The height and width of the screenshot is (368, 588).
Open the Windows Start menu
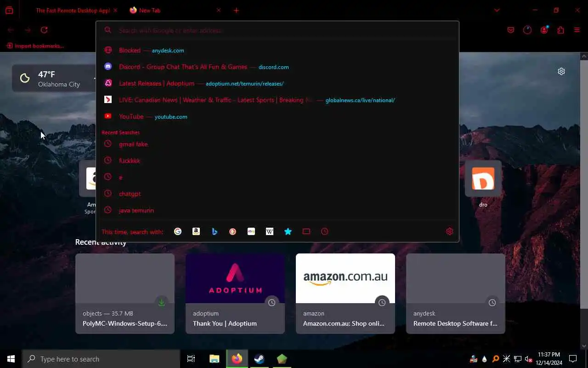tap(11, 359)
